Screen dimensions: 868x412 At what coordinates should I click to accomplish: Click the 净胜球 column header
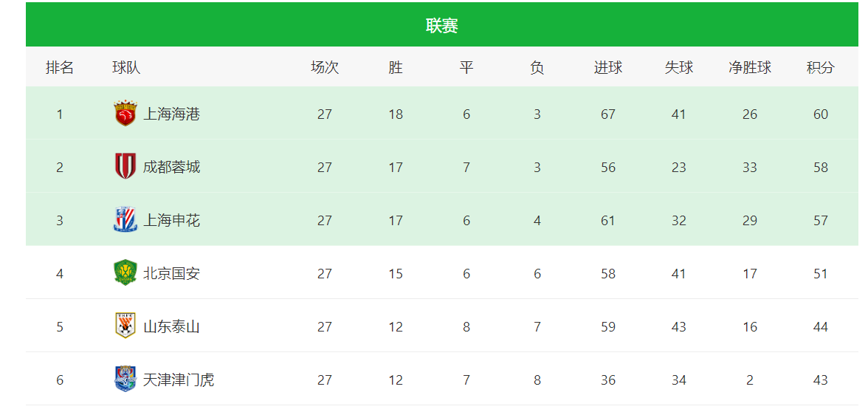[x=749, y=67]
